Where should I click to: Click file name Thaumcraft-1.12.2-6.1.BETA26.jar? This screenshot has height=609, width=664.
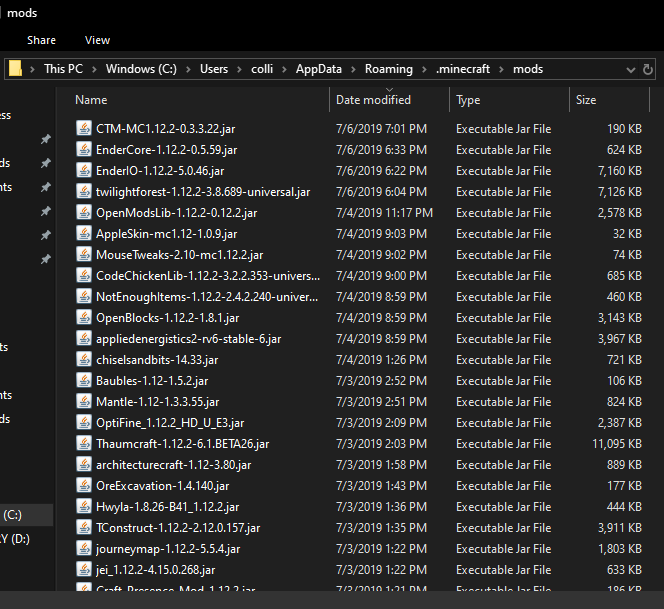point(183,444)
